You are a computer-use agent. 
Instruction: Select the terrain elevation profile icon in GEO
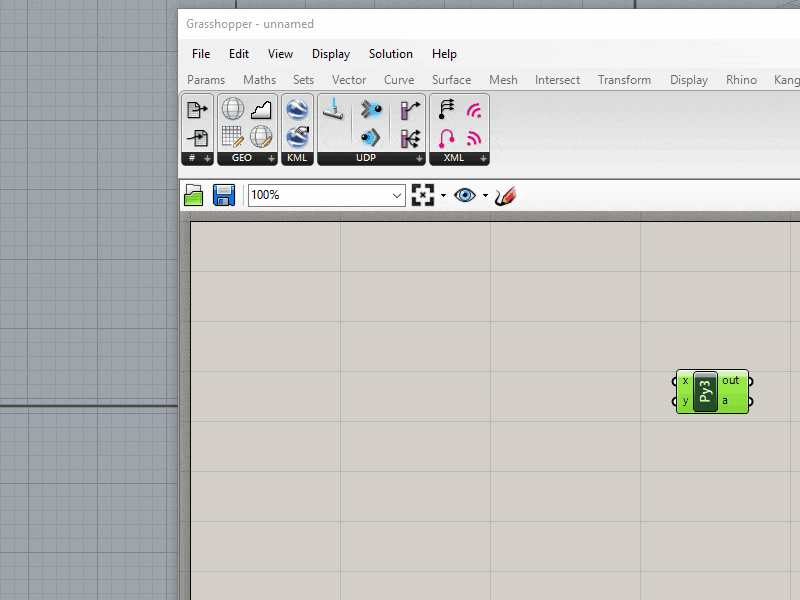(261, 109)
